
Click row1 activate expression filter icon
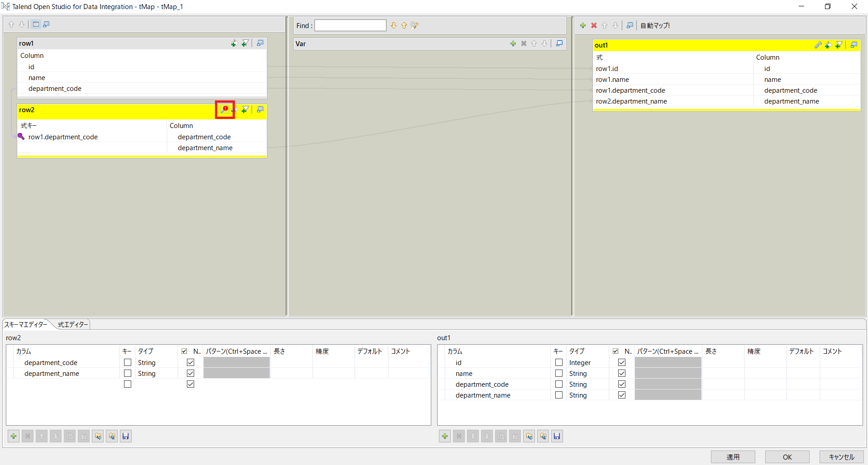[x=245, y=43]
